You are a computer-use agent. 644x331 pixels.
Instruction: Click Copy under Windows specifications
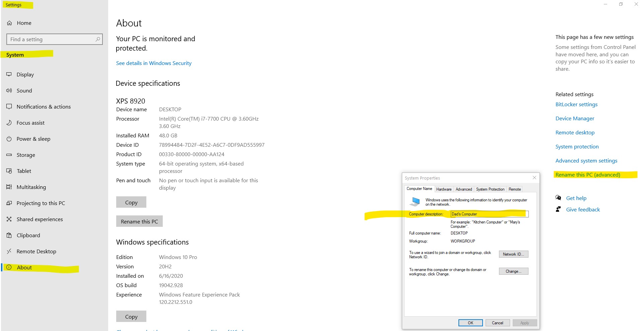[x=131, y=317]
